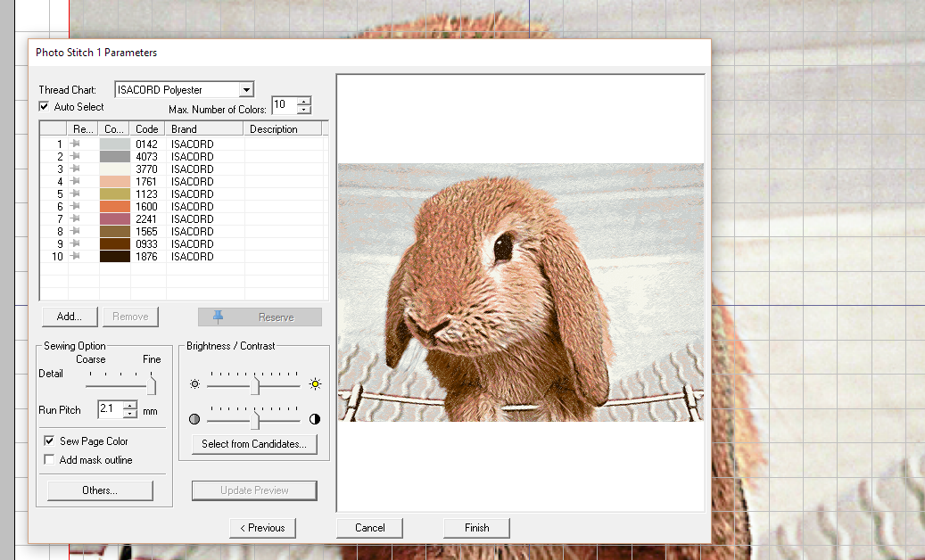Click the Brand column header
925x560 pixels.
pos(205,129)
